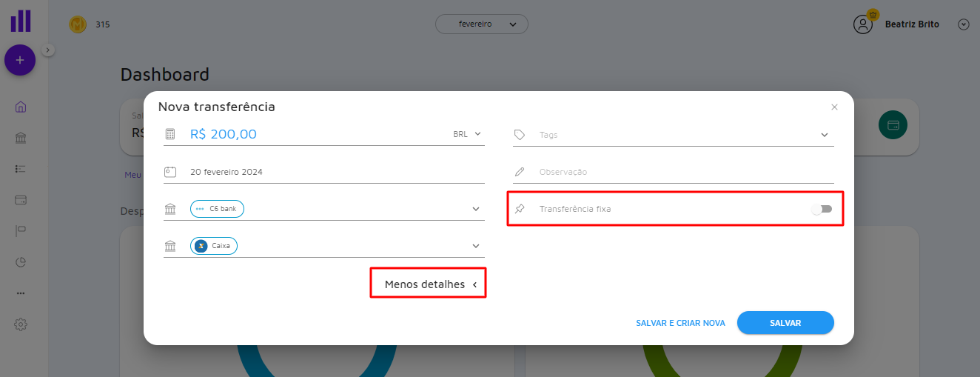Viewport: 980px width, 377px height.
Task: Click the bank icon beside Caixa
Action: [x=170, y=247]
